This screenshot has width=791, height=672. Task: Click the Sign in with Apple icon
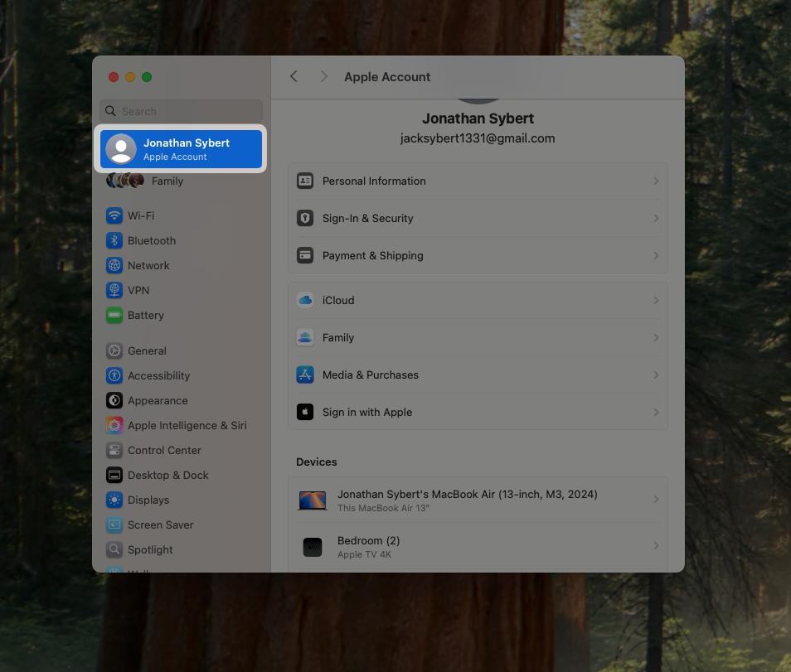[x=305, y=412]
